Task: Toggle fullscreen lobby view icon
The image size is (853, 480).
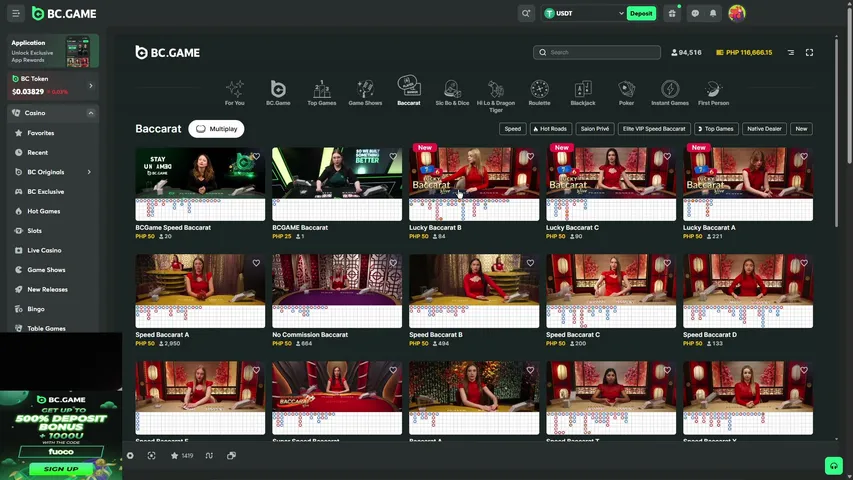Action: (x=809, y=52)
